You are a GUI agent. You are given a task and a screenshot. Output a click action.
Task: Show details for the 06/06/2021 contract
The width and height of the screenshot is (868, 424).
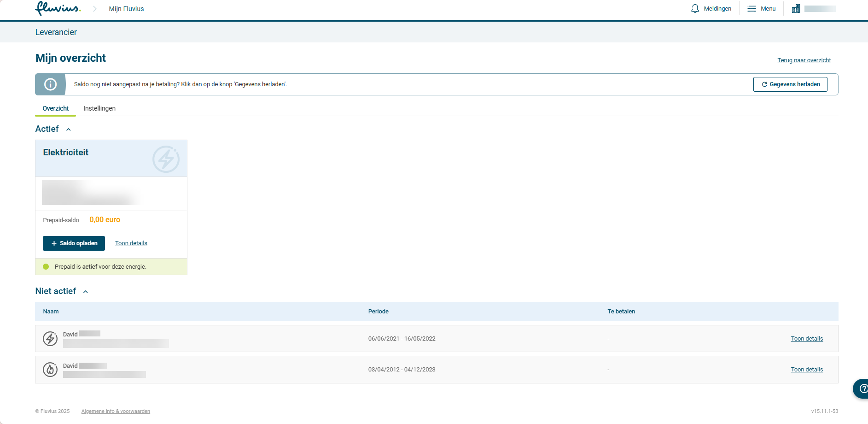[807, 339]
